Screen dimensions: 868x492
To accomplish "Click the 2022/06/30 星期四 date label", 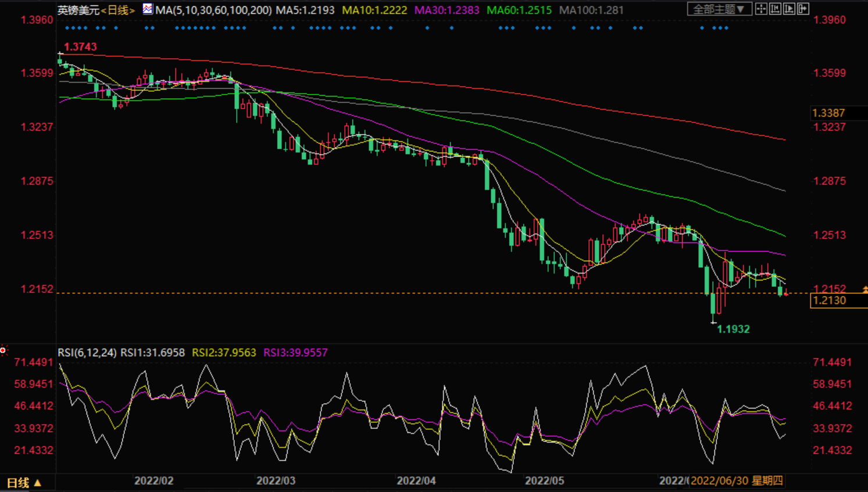I will coord(737,481).
